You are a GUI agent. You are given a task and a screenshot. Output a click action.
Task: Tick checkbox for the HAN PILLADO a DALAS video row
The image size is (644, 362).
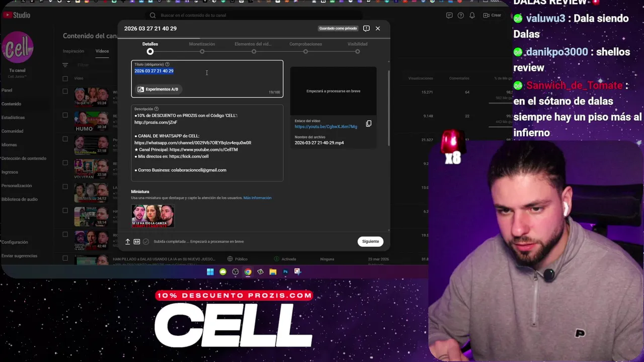click(x=65, y=258)
